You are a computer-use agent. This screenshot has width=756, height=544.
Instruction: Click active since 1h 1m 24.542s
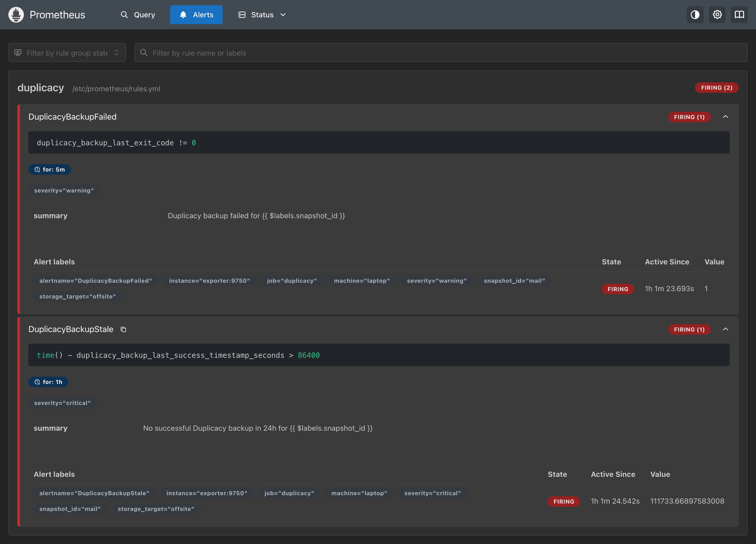615,501
